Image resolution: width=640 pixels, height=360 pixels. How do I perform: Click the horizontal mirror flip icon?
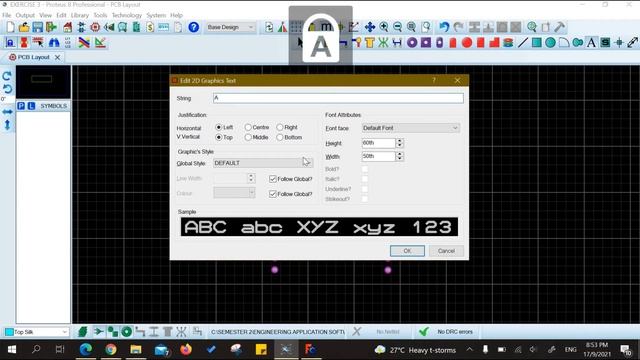[x=7, y=111]
